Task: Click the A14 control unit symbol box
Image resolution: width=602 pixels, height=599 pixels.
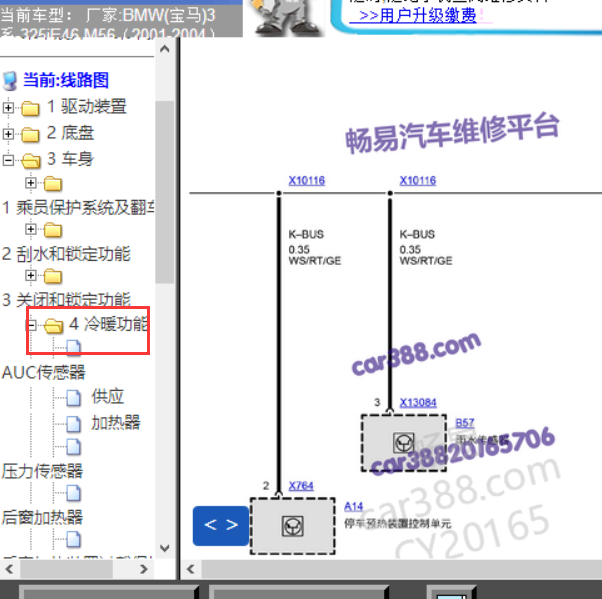Action: tap(293, 526)
